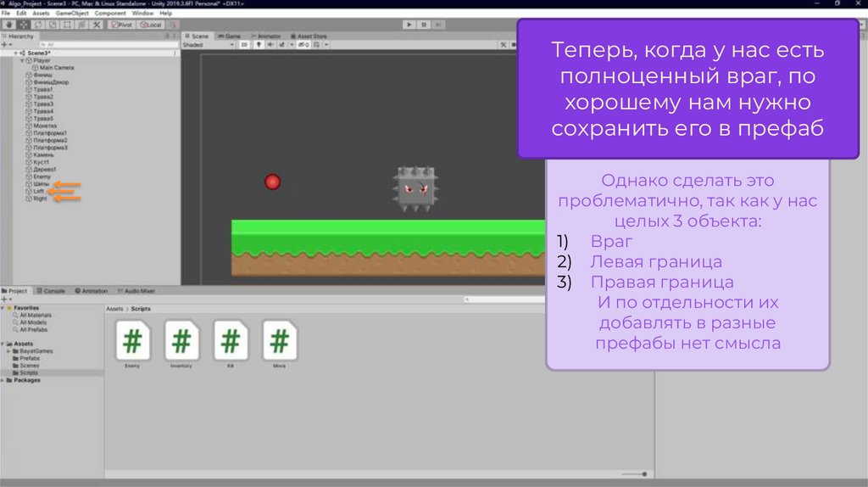Screen dimensions: 868x487
Task: Click the Inventory script file icon
Action: [181, 341]
